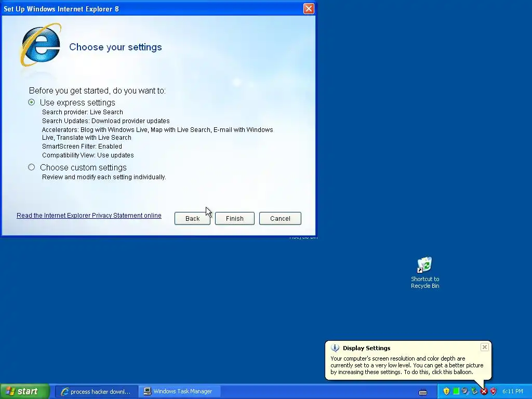Click the Search provider: Live Search text

pyautogui.click(x=83, y=112)
